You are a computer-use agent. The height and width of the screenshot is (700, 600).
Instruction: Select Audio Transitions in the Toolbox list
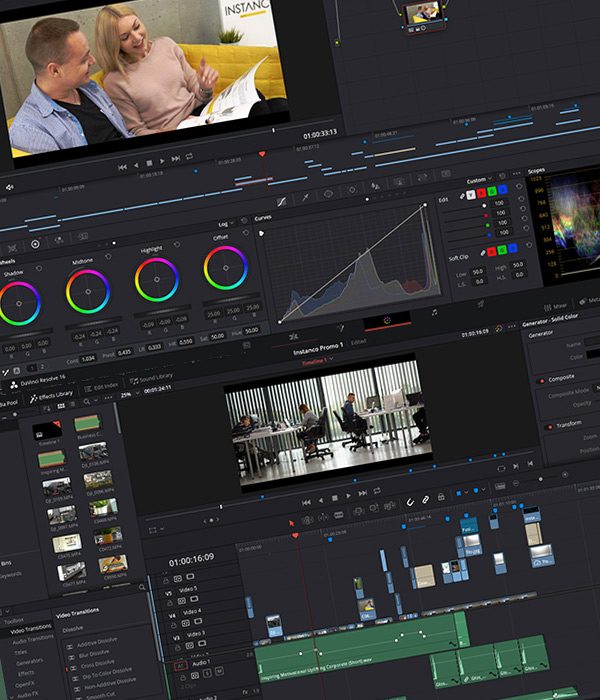tap(32, 639)
